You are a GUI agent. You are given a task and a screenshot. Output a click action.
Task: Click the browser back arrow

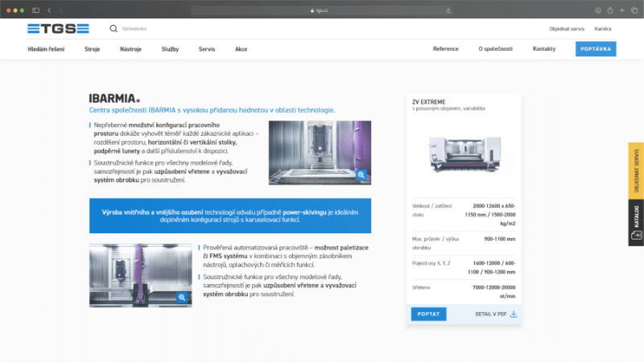coord(49,10)
